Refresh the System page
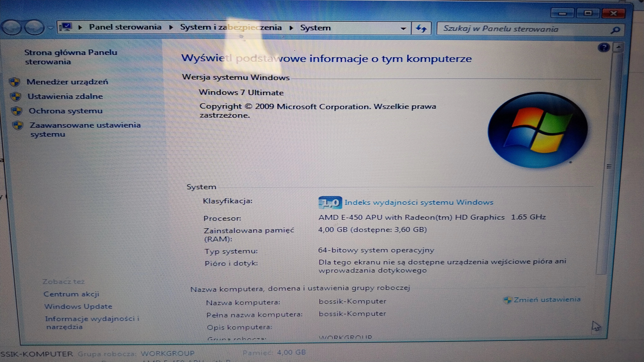The height and width of the screenshot is (362, 644). (421, 29)
